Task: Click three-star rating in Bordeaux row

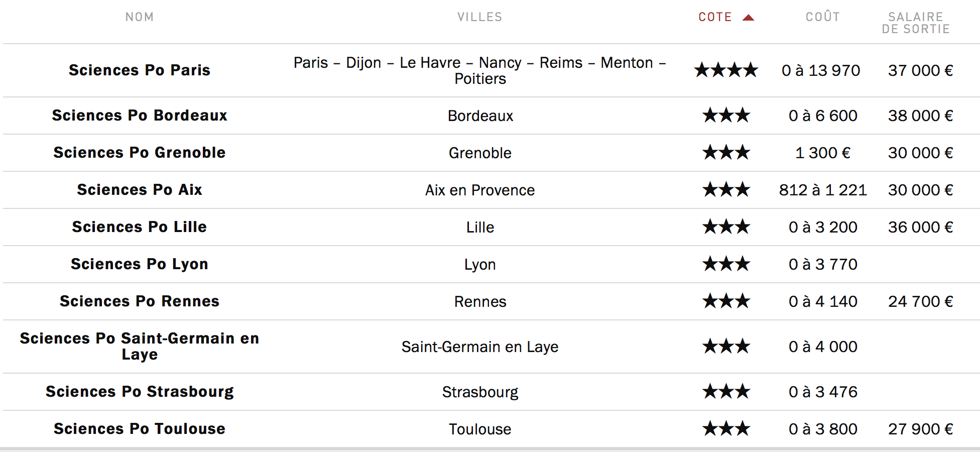Action: (x=726, y=116)
